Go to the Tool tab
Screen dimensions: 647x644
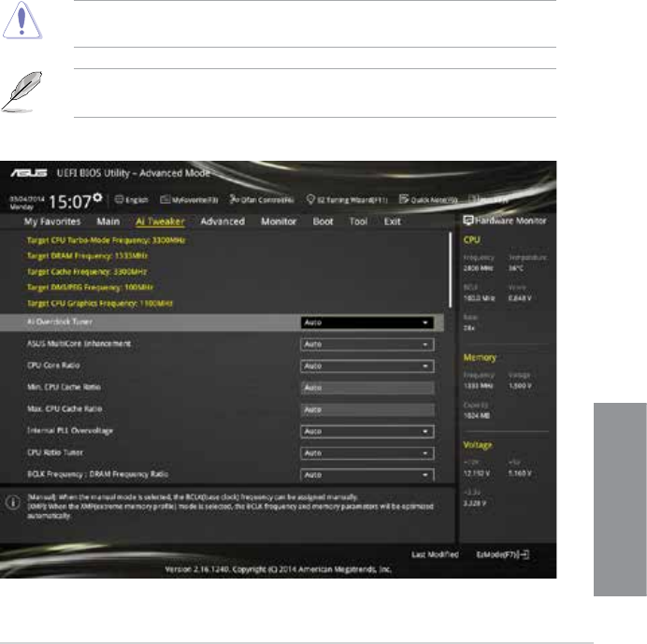point(358,222)
